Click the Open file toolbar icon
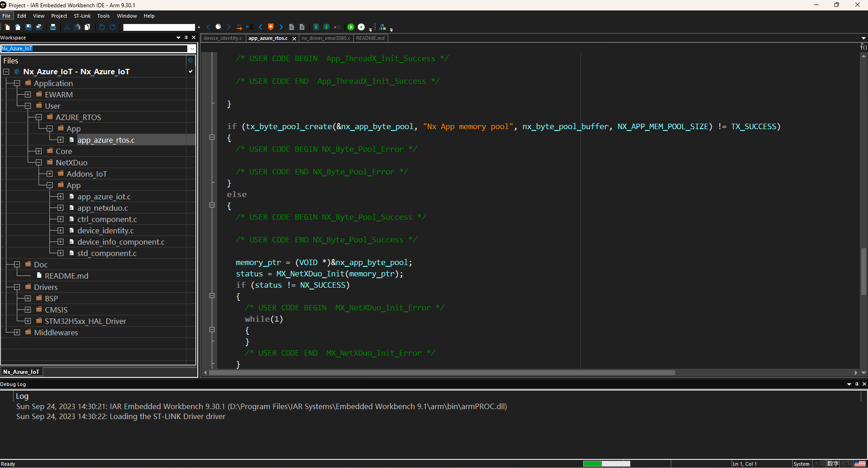 coord(18,27)
